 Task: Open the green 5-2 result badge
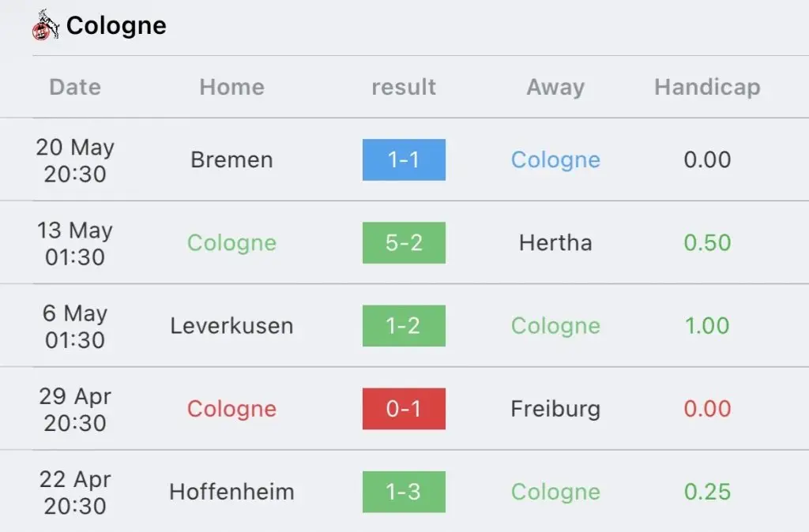[404, 243]
